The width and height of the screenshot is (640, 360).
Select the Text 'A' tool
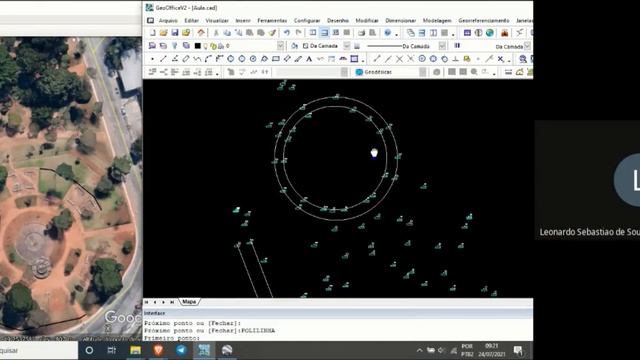tap(309, 59)
